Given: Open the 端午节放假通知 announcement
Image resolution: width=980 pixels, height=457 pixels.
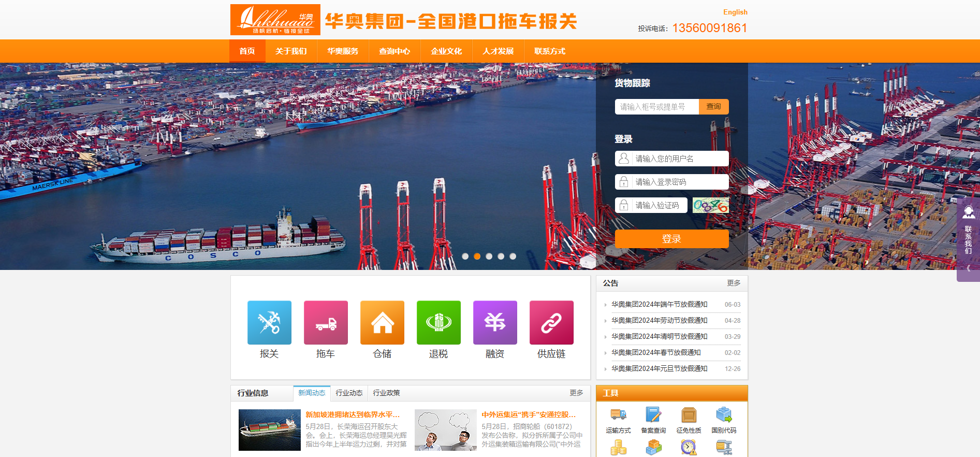Looking at the screenshot, I should click(x=660, y=305).
